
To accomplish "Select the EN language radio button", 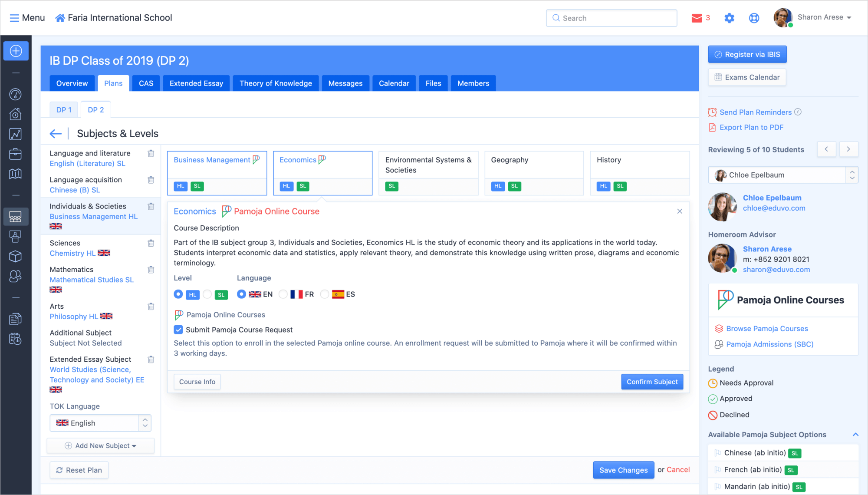I will pos(241,294).
